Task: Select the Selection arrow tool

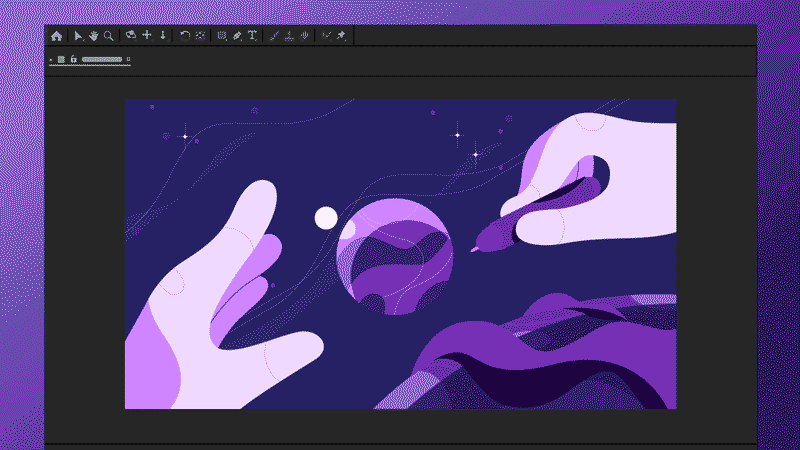Action: 79,35
